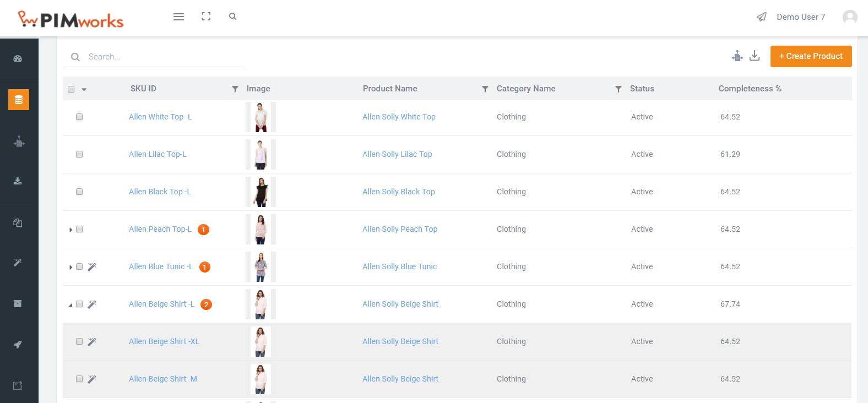Viewport: 868px width, 403px height.
Task: Open the dashboard icon in sidebar
Action: [18, 58]
